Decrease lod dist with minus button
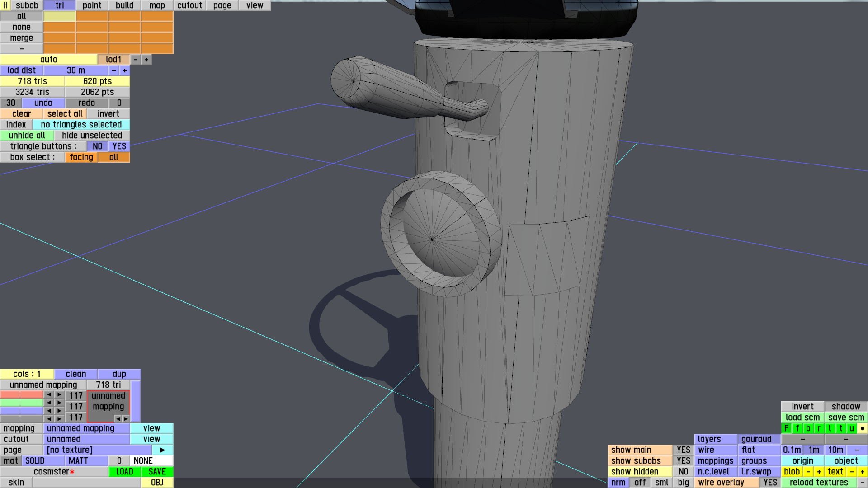This screenshot has width=868, height=488. tap(114, 70)
